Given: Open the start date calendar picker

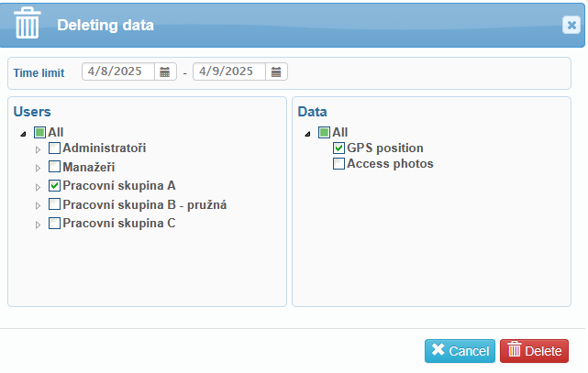Looking at the screenshot, I should pyautogui.click(x=165, y=71).
